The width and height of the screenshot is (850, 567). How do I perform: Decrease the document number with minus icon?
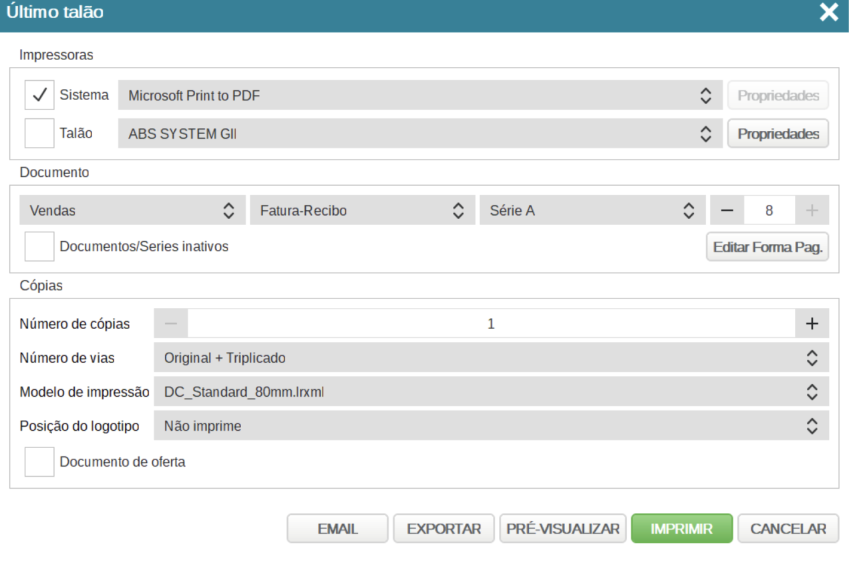tap(727, 211)
